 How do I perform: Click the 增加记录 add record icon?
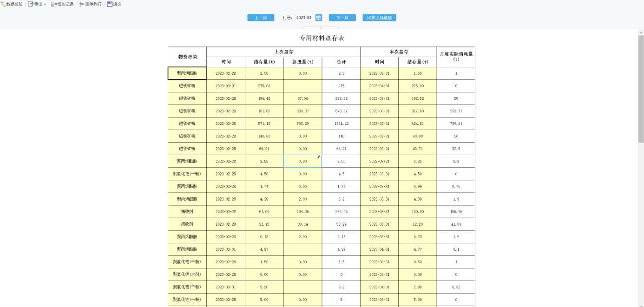coord(54,4)
